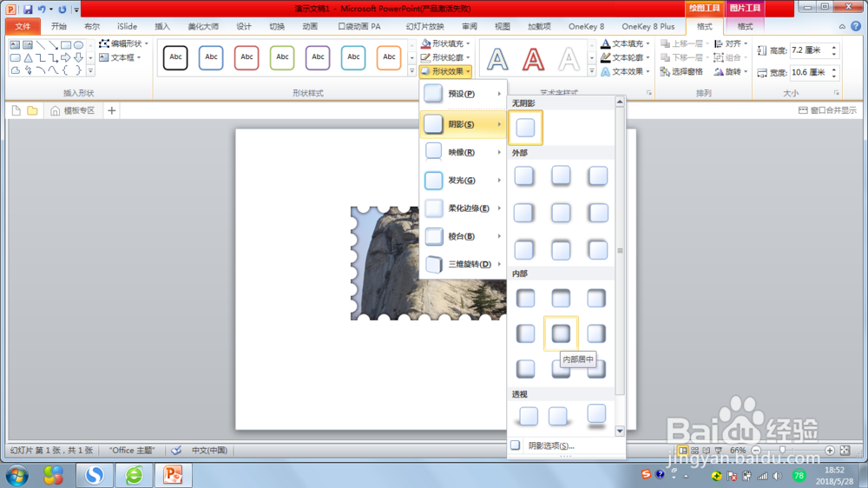Viewport: 868px width, 488px height.
Task: Click PowerPoint icon in taskbar
Action: pos(173,475)
